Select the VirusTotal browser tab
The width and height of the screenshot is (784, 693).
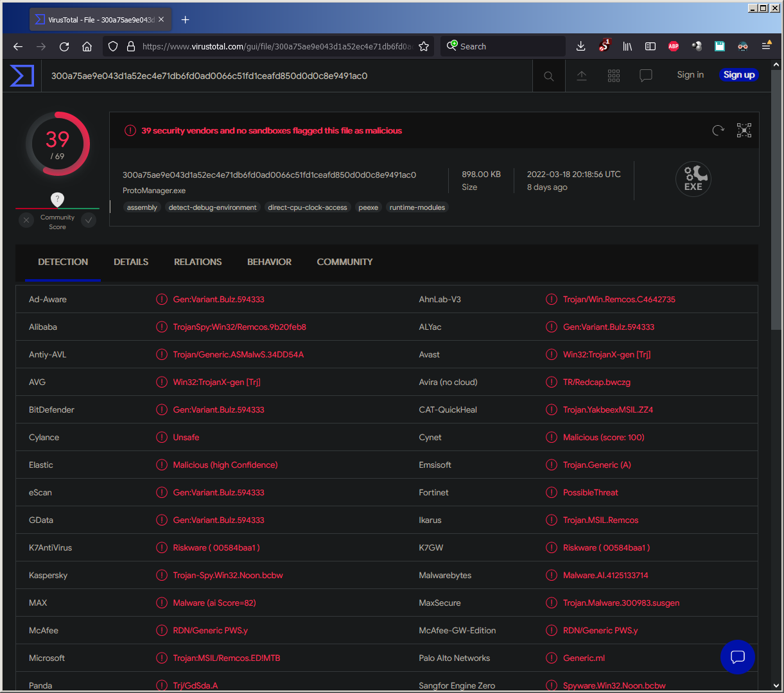coord(101,20)
